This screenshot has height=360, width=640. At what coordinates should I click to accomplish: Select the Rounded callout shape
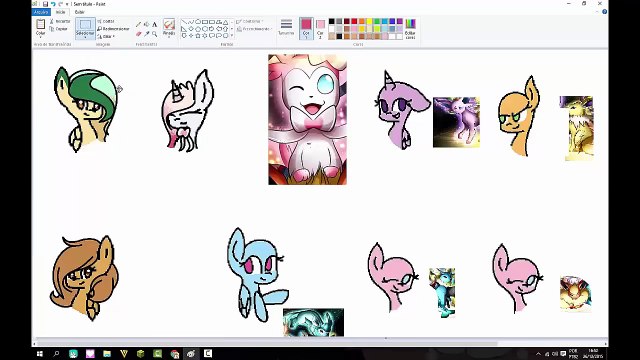point(211,36)
